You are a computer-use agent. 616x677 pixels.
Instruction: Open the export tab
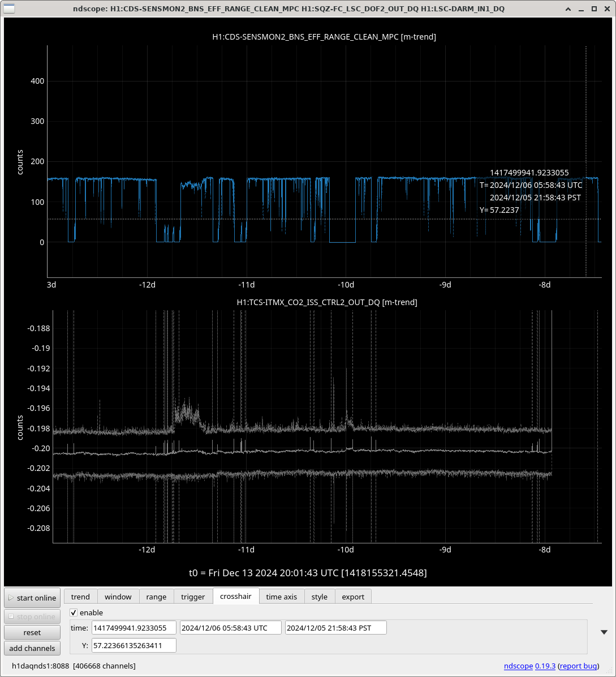pyautogui.click(x=354, y=597)
